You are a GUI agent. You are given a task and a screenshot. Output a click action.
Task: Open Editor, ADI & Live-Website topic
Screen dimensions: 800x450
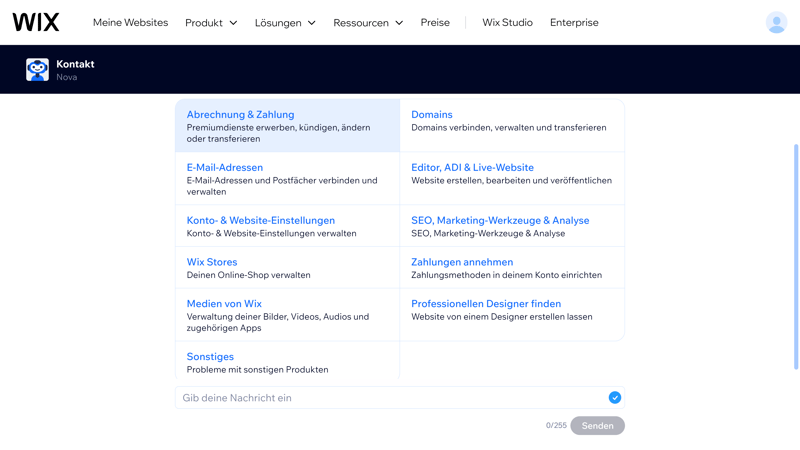472,168
